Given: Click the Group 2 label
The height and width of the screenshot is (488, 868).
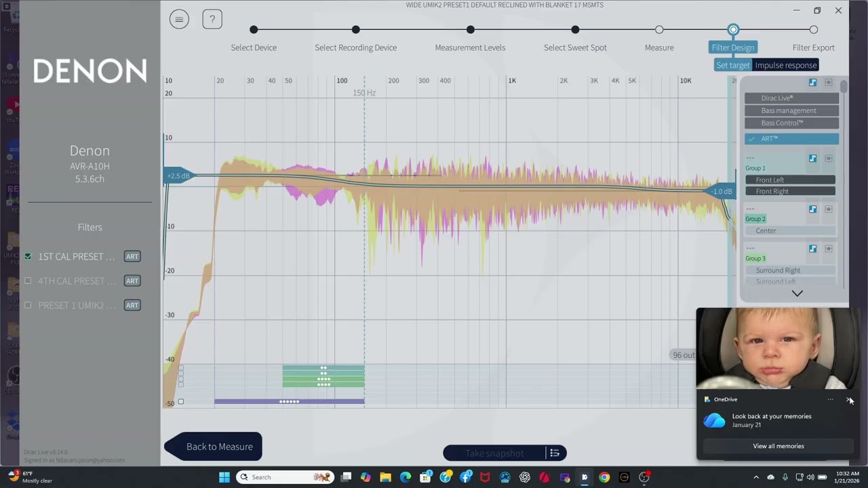Looking at the screenshot, I should coord(755,219).
